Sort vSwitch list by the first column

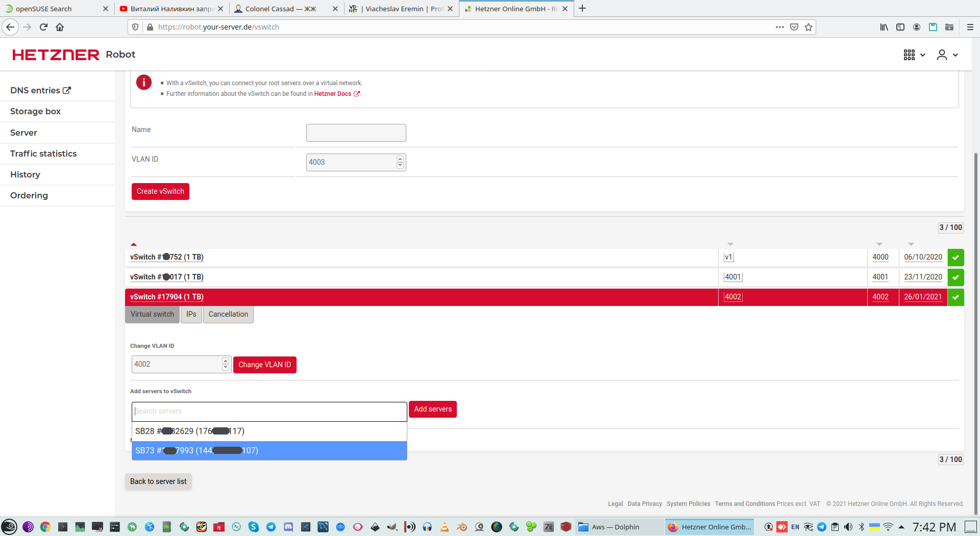(x=134, y=244)
